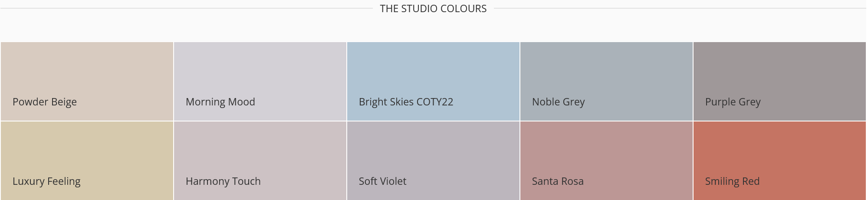The height and width of the screenshot is (200, 868).
Task: Select the Powder Beige colour swatch
Action: pos(87,81)
